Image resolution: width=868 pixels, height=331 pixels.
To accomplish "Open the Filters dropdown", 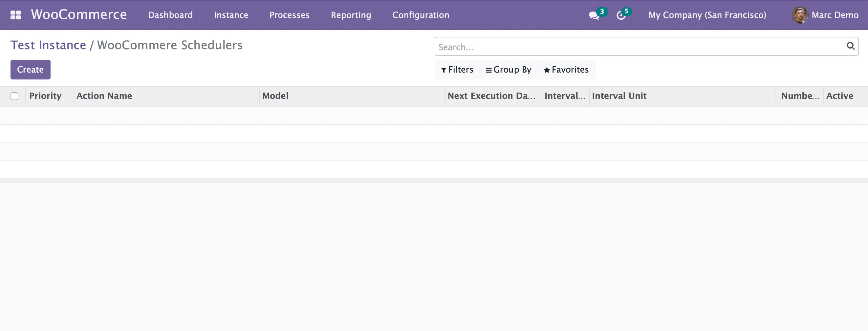I will point(457,70).
